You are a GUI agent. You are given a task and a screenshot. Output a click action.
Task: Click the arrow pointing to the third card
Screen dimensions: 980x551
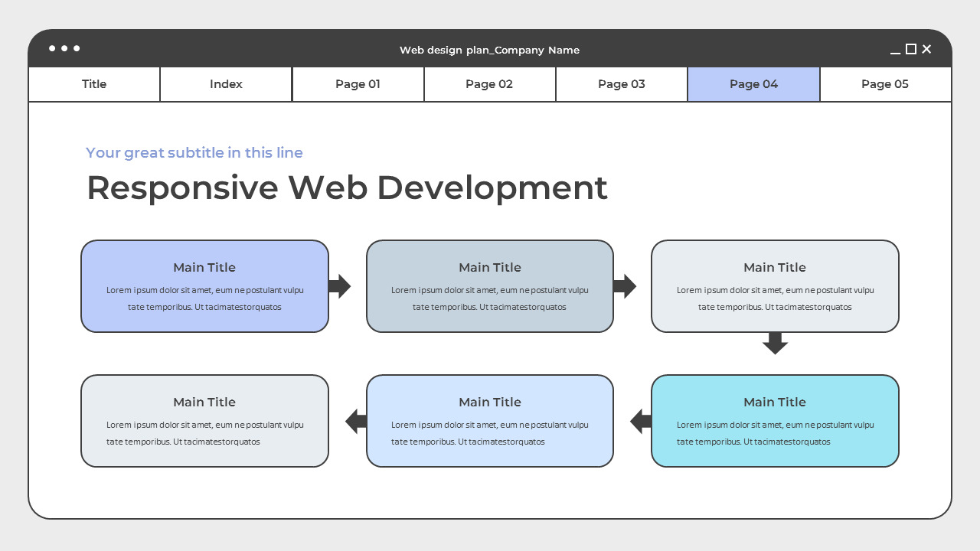click(625, 287)
